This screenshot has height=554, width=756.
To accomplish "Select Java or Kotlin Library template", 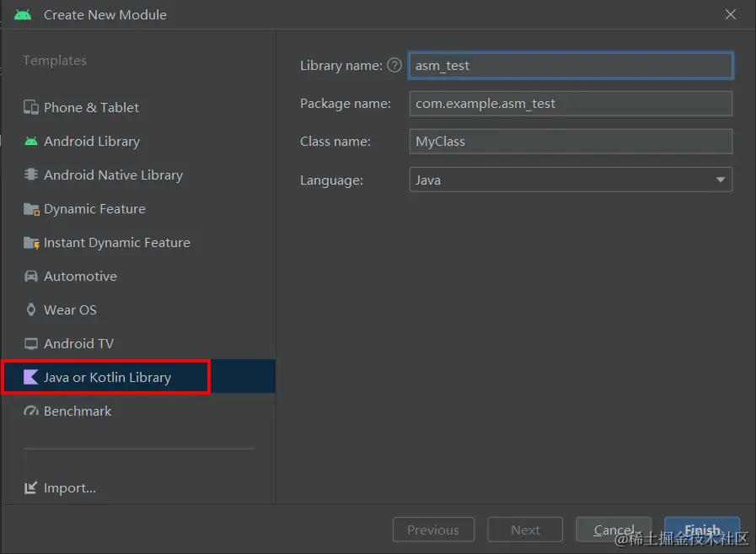I will coord(139,376).
